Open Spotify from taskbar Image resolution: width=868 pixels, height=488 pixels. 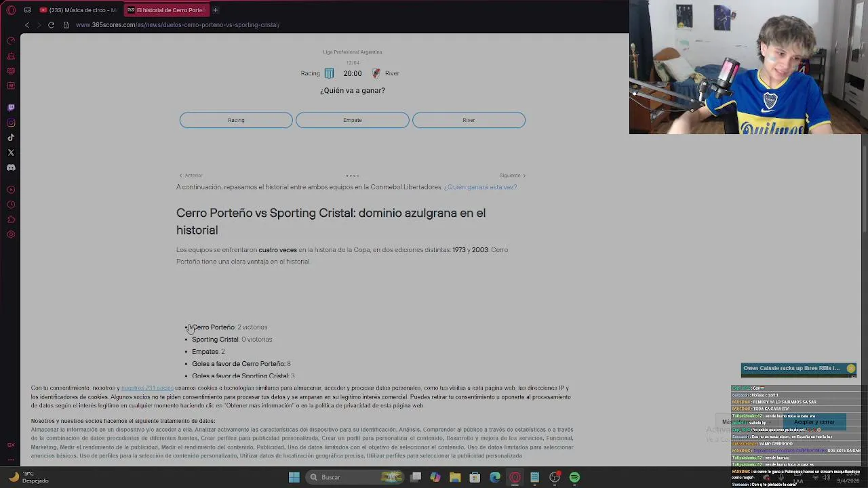(x=574, y=477)
